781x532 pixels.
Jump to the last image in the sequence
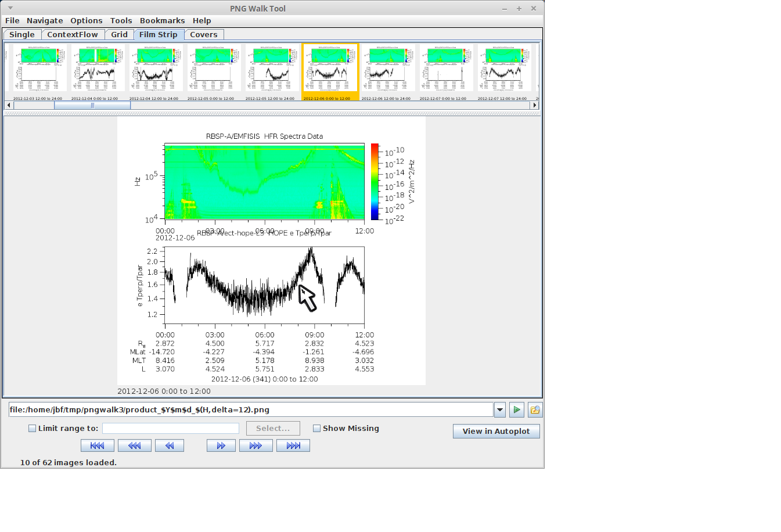[293, 445]
